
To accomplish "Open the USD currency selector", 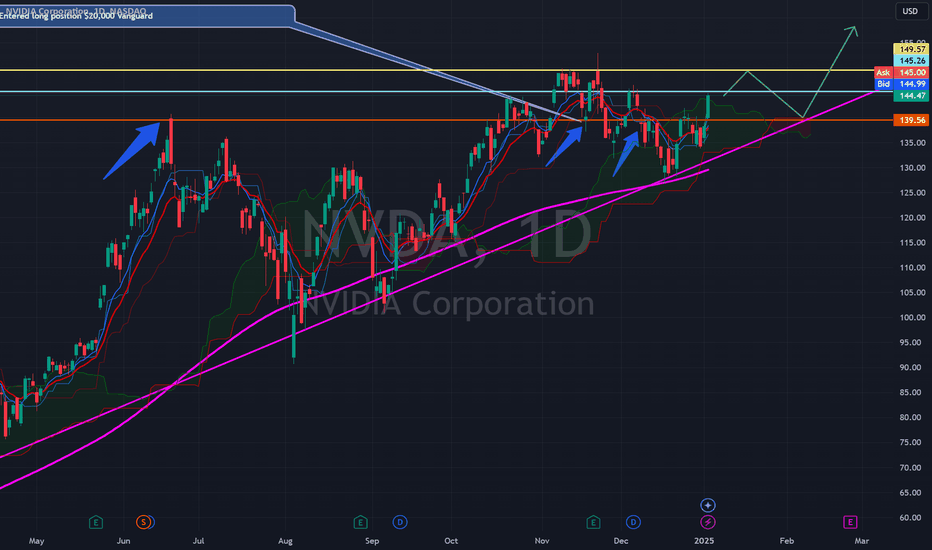I will click(x=910, y=11).
